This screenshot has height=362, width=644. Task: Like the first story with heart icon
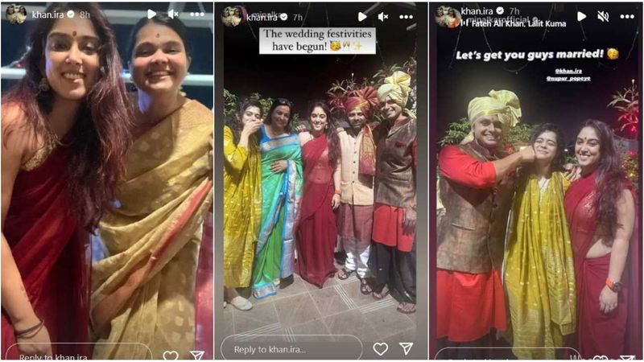coord(171,356)
